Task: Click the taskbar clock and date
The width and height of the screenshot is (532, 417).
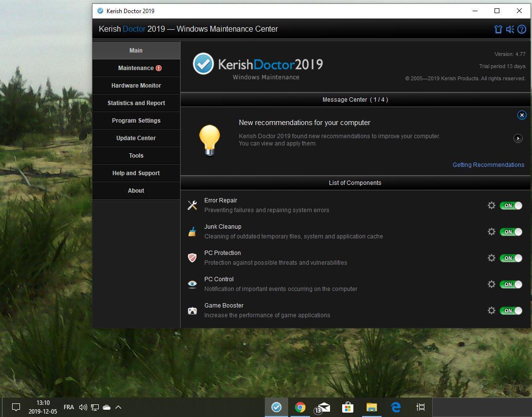Action: tap(43, 407)
